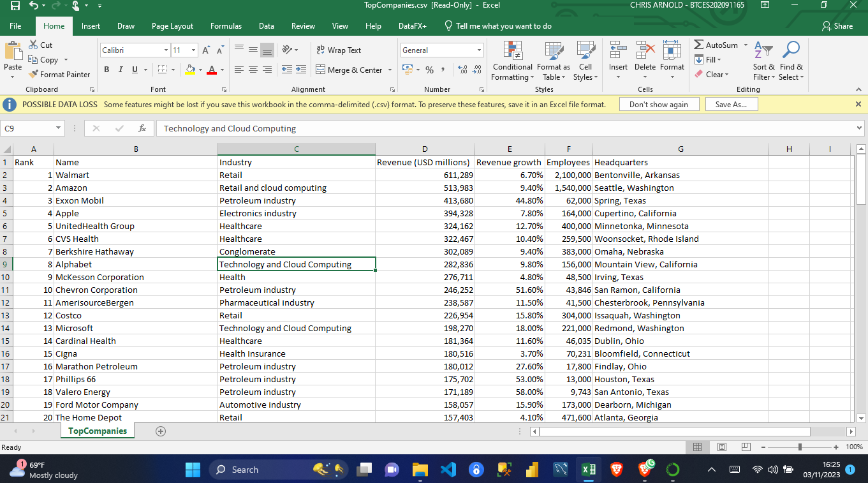Viewport: 868px width, 483px height.
Task: Click the Merge & Center button
Action: click(x=349, y=70)
